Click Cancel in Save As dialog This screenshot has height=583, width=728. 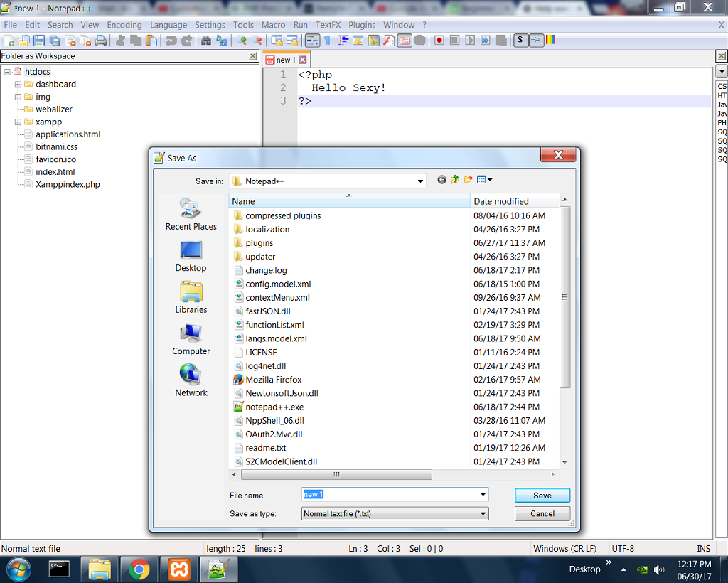542,513
